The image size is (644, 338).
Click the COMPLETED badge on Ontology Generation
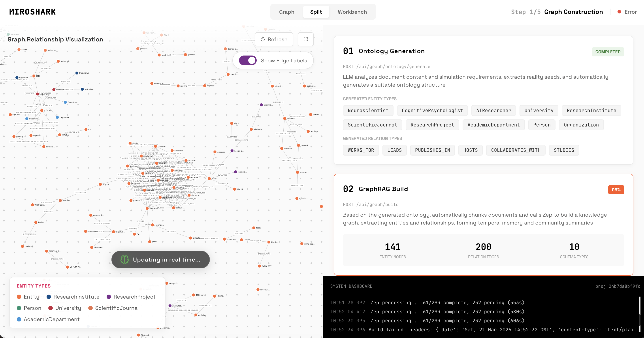point(608,52)
